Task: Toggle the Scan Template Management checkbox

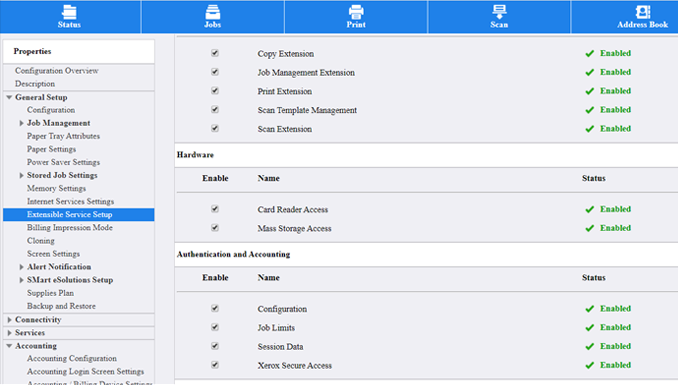Action: 215,109
